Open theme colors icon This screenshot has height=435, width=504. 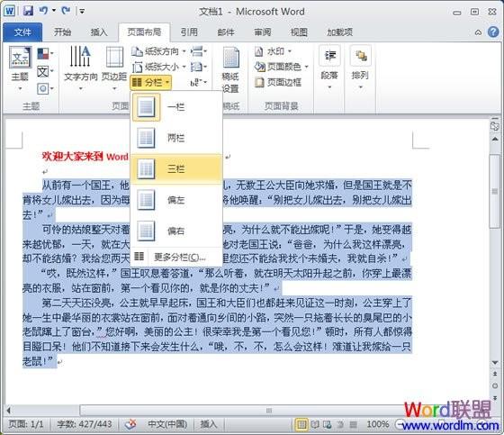coord(45,53)
